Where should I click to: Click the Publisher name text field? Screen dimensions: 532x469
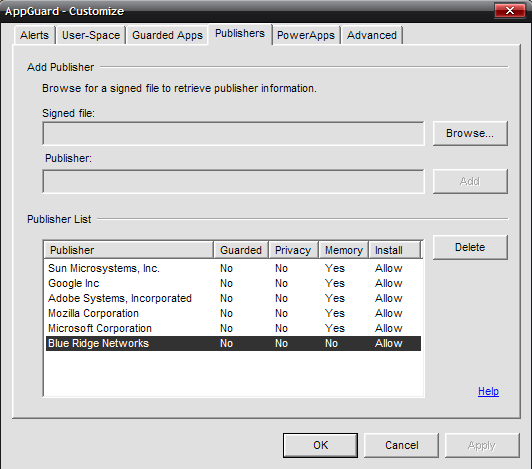point(233,182)
